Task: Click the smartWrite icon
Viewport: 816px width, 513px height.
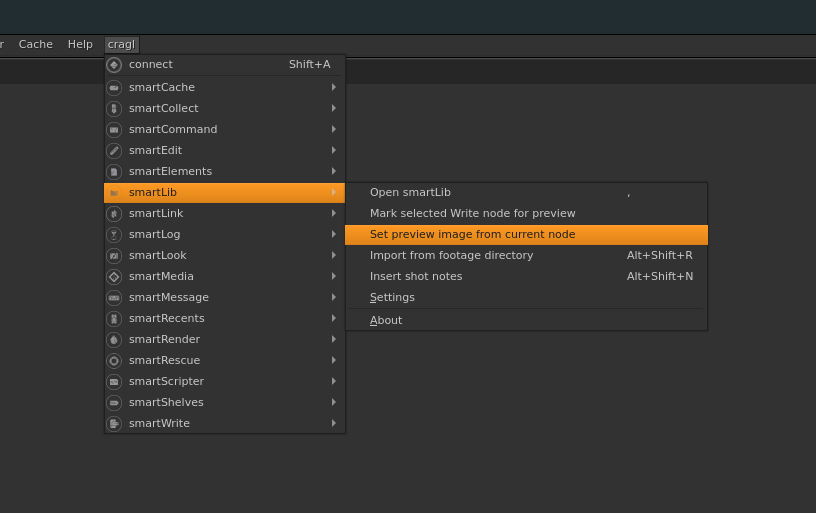Action: coord(114,424)
